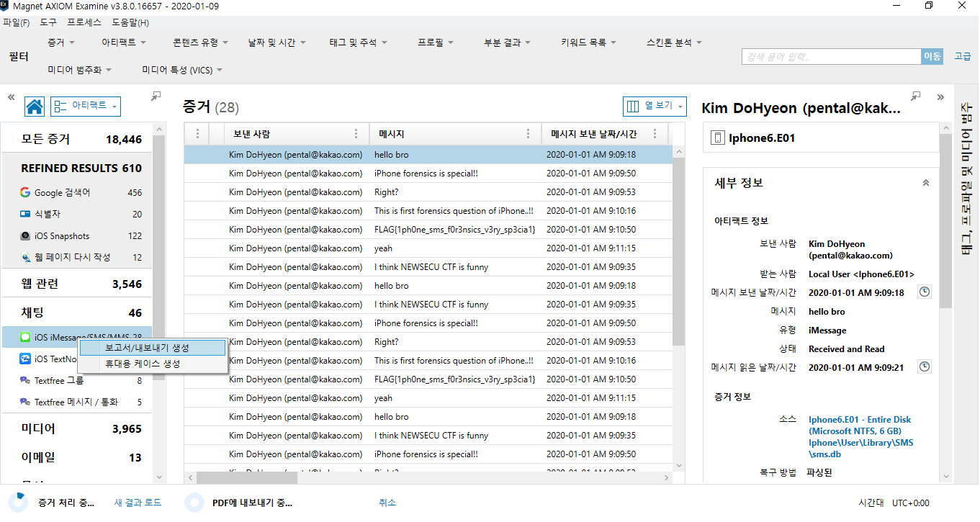Click the evidence table vertical scrollbar
980x522 pixels.
tap(678, 252)
